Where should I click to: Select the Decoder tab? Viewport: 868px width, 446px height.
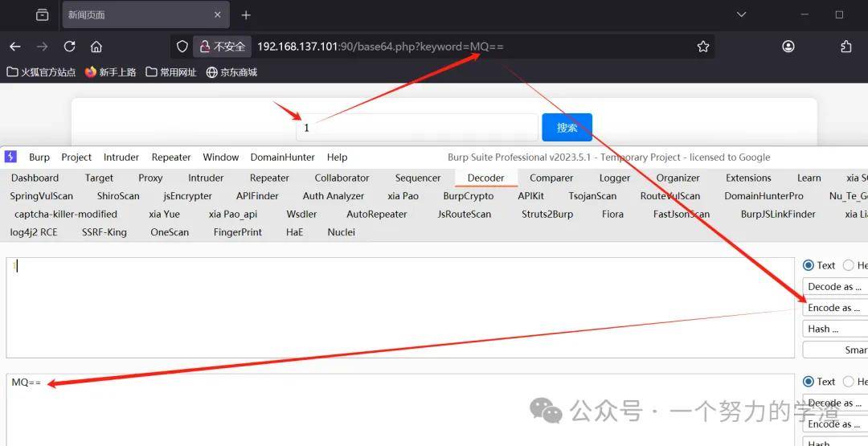pyautogui.click(x=486, y=178)
